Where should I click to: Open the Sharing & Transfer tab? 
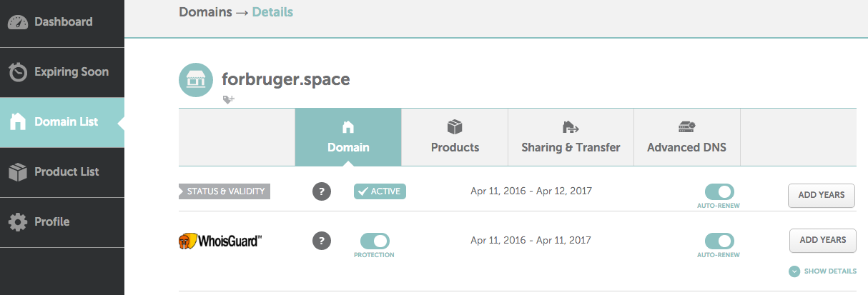pos(571,137)
